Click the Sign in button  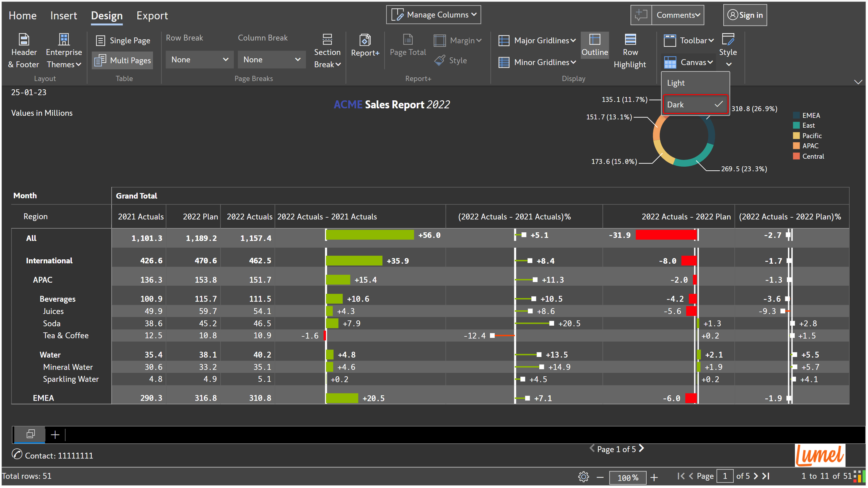(745, 15)
